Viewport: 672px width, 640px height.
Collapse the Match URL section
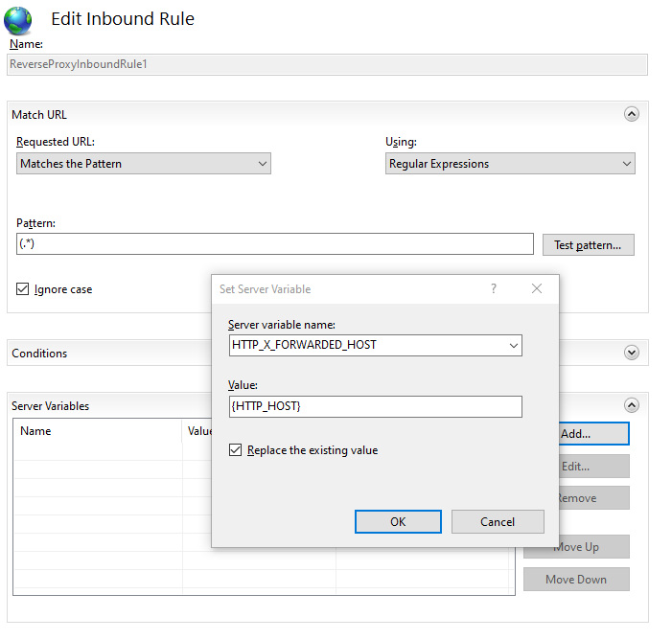pyautogui.click(x=632, y=114)
